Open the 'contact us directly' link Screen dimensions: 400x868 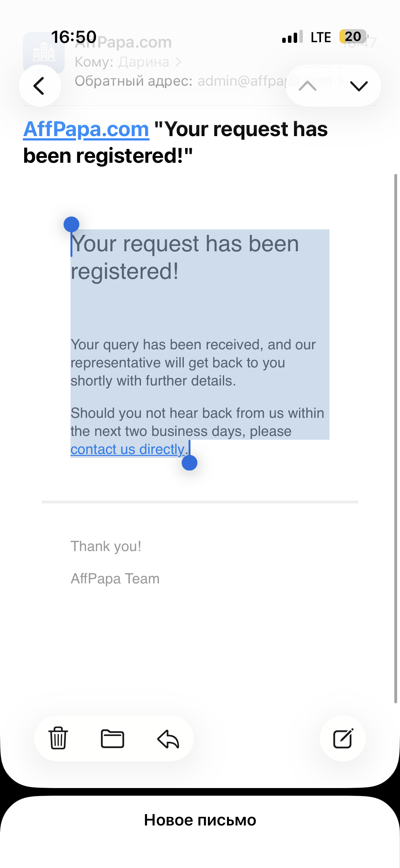coord(128,449)
